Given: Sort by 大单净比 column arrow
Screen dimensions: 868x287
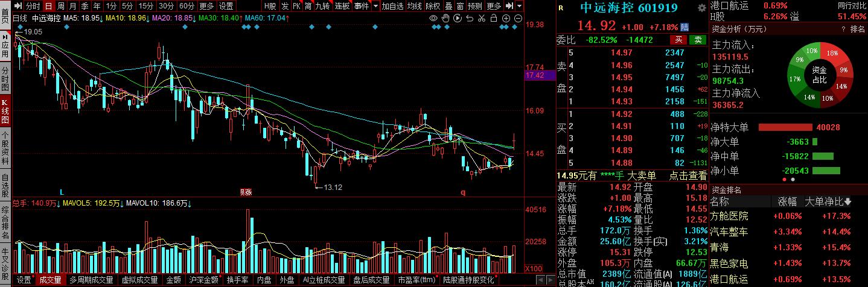Looking at the screenshot, I should [847, 201].
